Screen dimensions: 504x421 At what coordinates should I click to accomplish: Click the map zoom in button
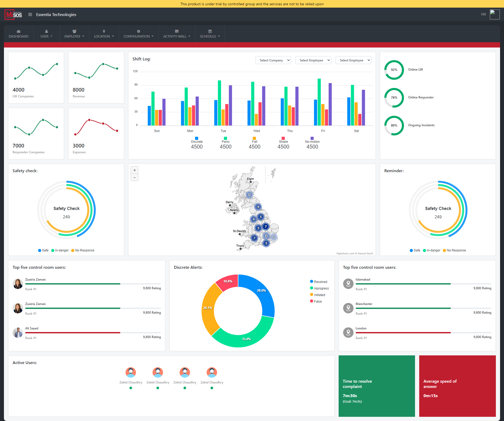click(135, 170)
